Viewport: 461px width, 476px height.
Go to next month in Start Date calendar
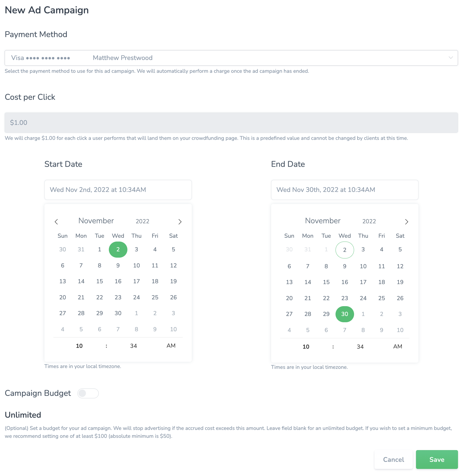(180, 222)
